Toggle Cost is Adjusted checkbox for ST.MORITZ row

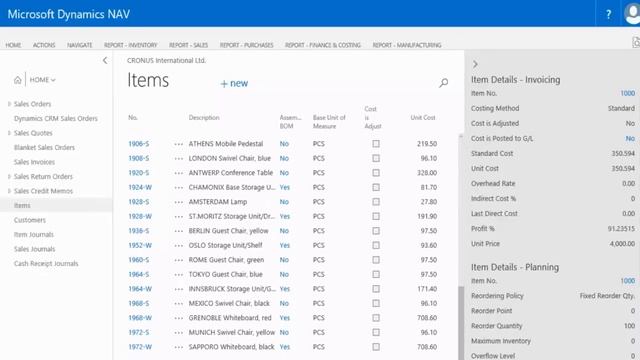coord(376,216)
